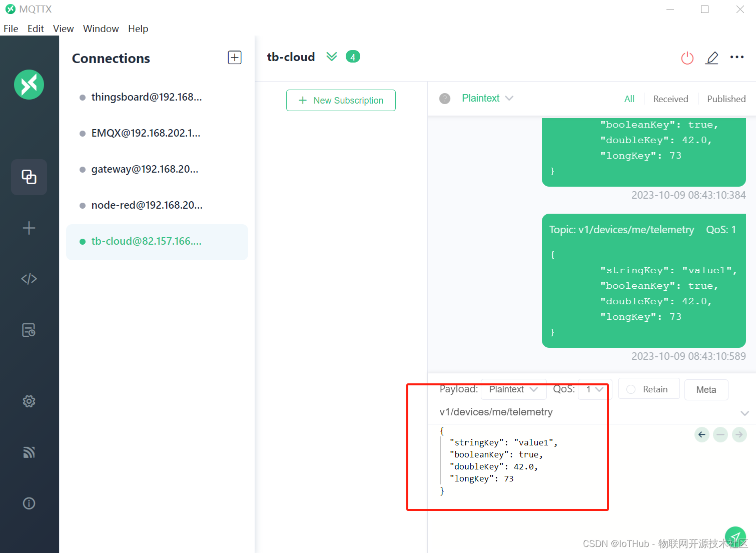Select gateway@192.168.20... connection
Viewport: 756px width, 553px height.
(157, 169)
